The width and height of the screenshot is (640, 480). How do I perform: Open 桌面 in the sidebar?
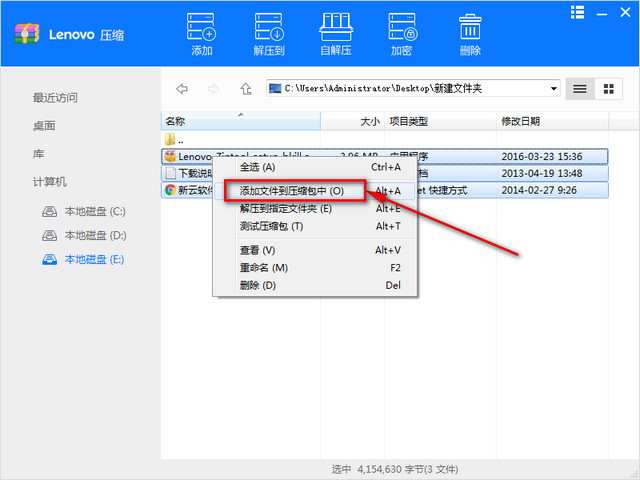coord(44,126)
